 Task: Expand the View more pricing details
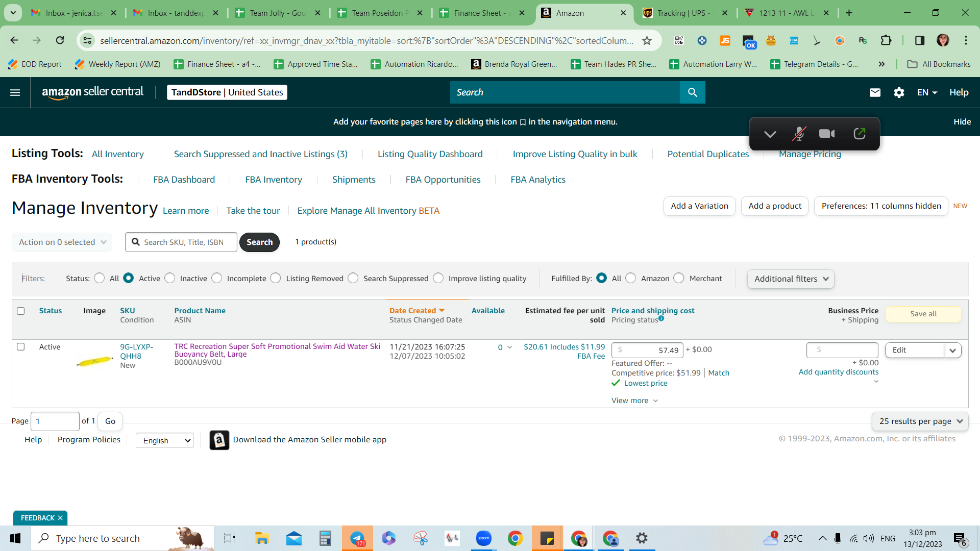635,401
